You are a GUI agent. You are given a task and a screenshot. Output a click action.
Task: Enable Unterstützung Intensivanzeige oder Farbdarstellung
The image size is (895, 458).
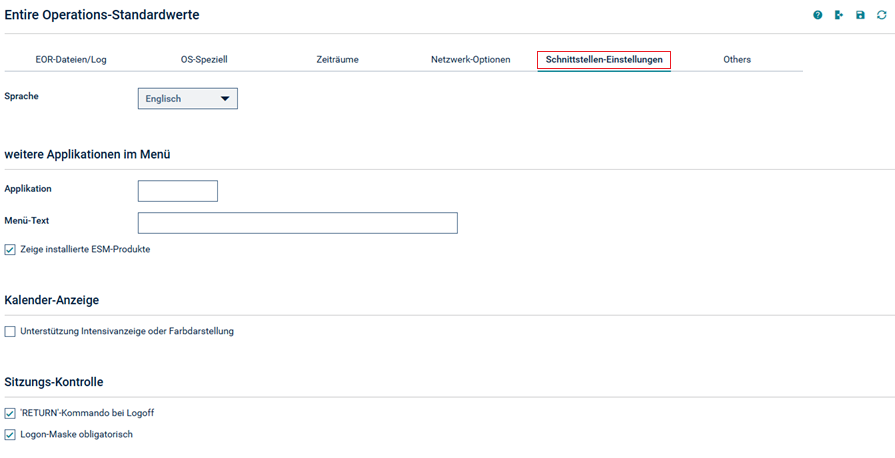click(x=10, y=332)
